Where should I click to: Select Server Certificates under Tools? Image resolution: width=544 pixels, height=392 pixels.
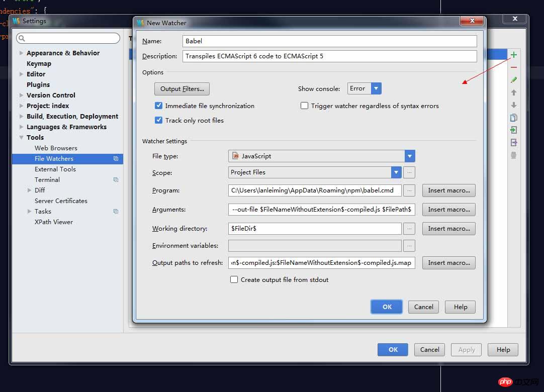[61, 201]
